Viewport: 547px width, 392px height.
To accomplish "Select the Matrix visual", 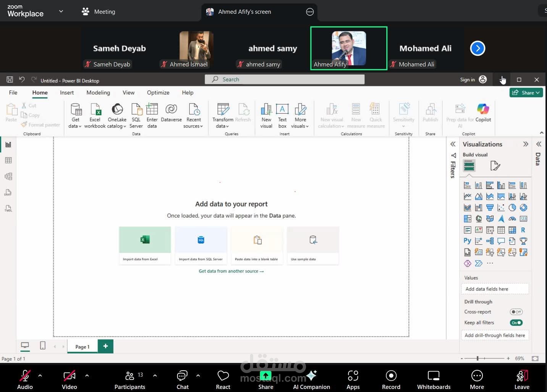I will click(512, 230).
